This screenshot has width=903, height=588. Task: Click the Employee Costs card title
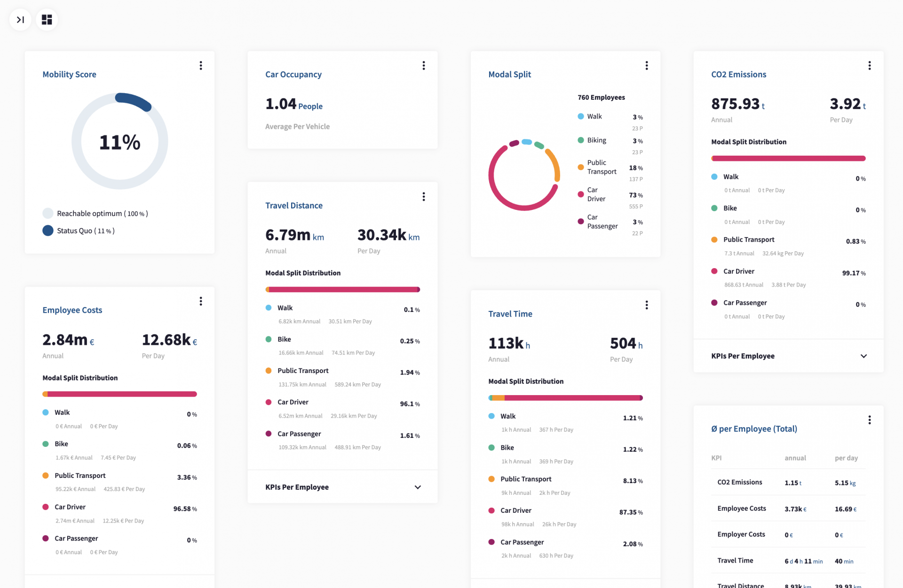pyautogui.click(x=72, y=310)
